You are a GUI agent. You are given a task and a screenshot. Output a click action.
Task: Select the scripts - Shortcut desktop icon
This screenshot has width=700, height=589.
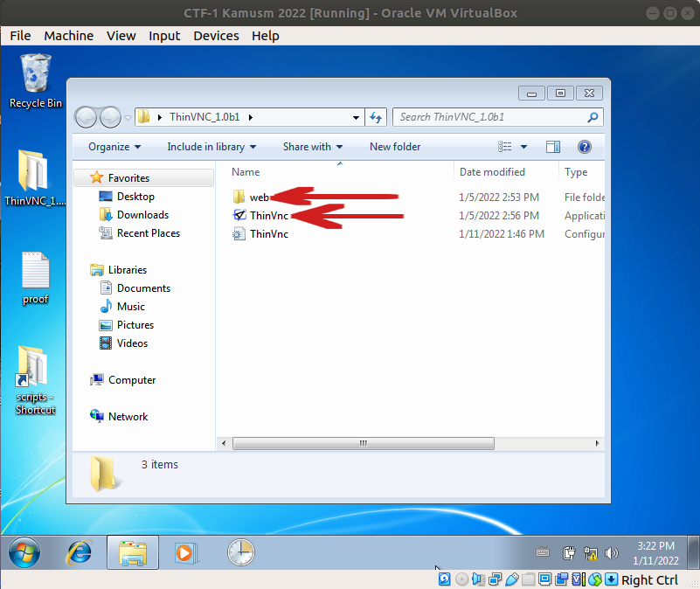click(x=35, y=380)
